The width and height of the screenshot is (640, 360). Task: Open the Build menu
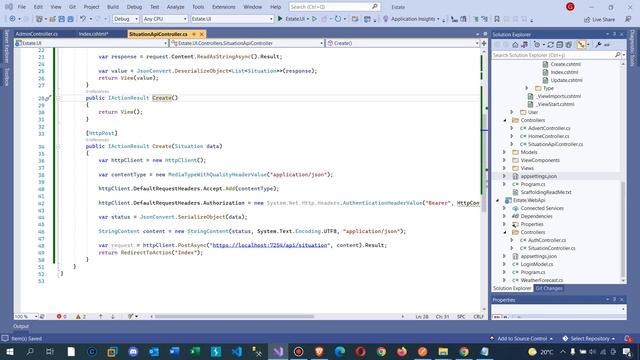[x=113, y=7]
